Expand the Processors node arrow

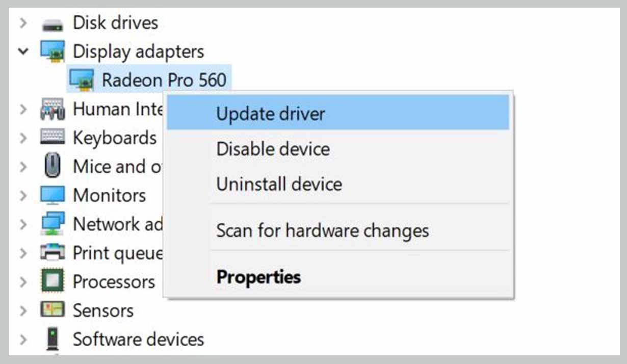click(23, 281)
